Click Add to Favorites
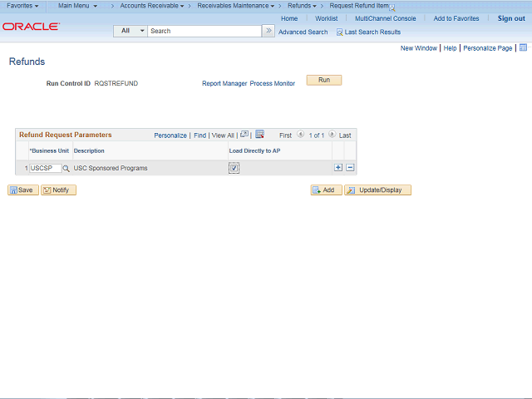 [456, 18]
